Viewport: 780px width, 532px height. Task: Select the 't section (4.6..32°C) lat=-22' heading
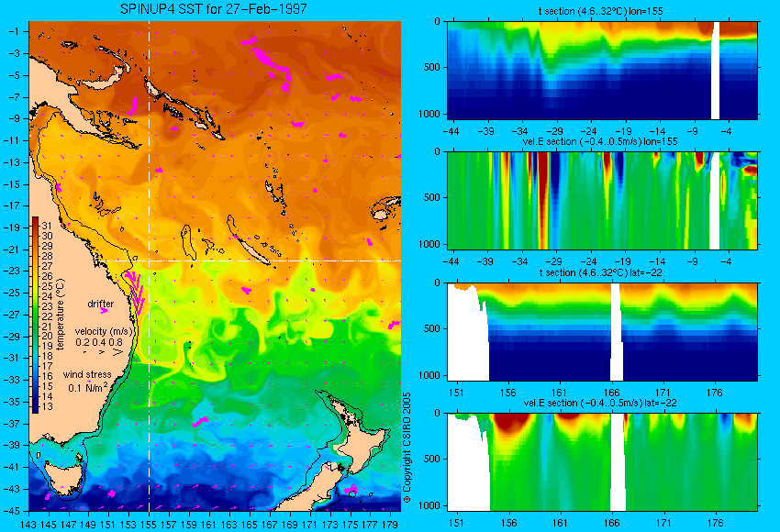[600, 272]
